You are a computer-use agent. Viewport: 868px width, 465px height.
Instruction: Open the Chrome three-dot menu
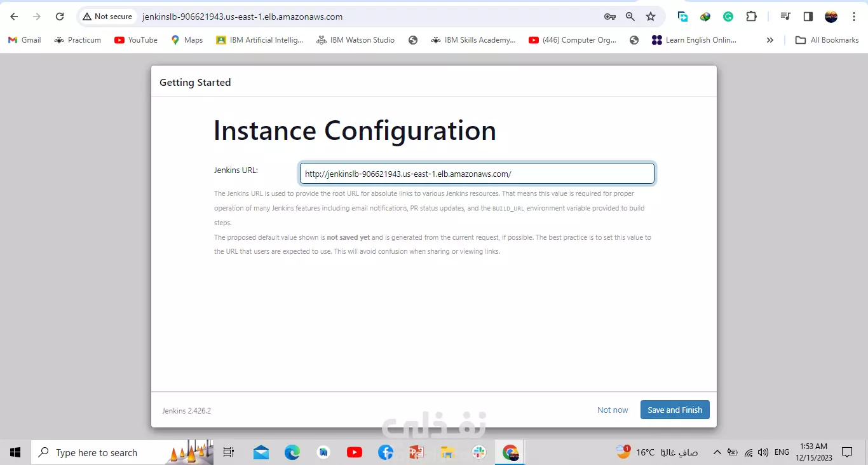click(x=854, y=17)
